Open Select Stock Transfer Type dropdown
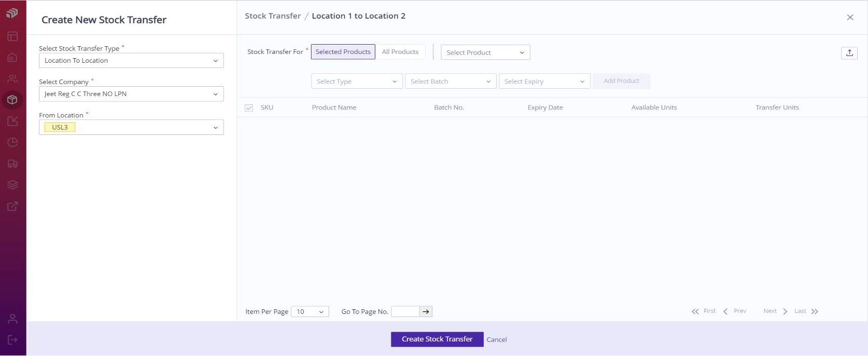 131,61
